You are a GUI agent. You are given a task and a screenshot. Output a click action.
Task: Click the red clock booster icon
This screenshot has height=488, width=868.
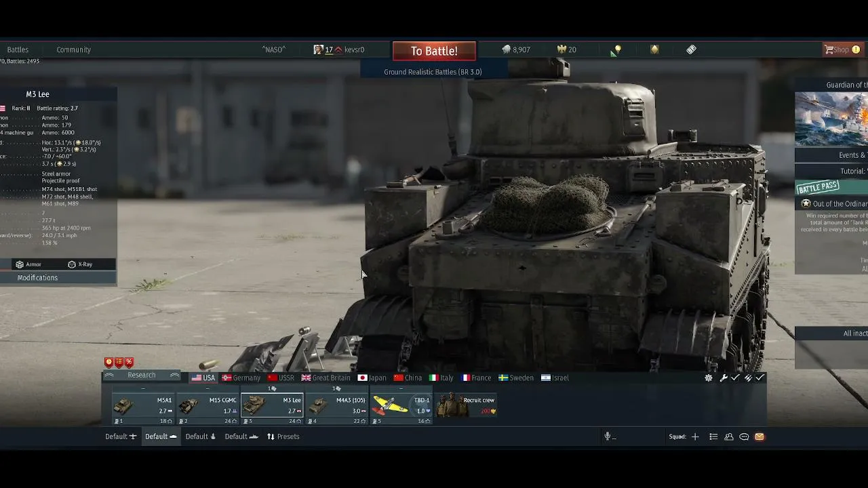[x=108, y=363]
